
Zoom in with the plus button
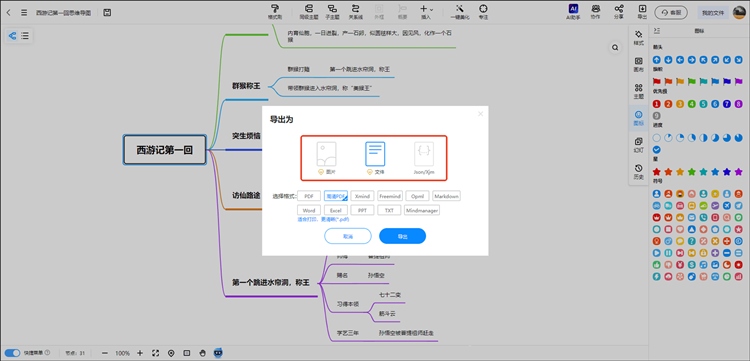pos(140,353)
